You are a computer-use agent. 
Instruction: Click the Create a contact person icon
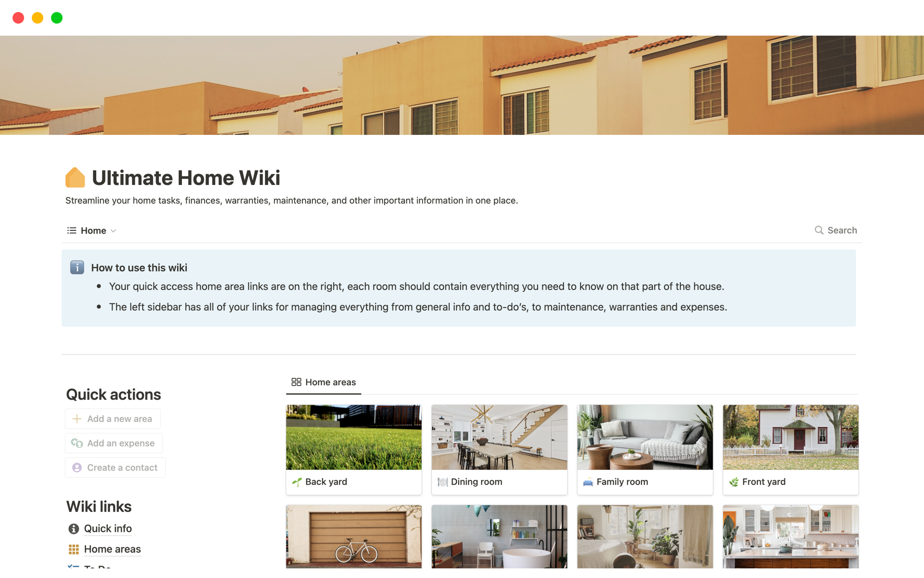(77, 467)
